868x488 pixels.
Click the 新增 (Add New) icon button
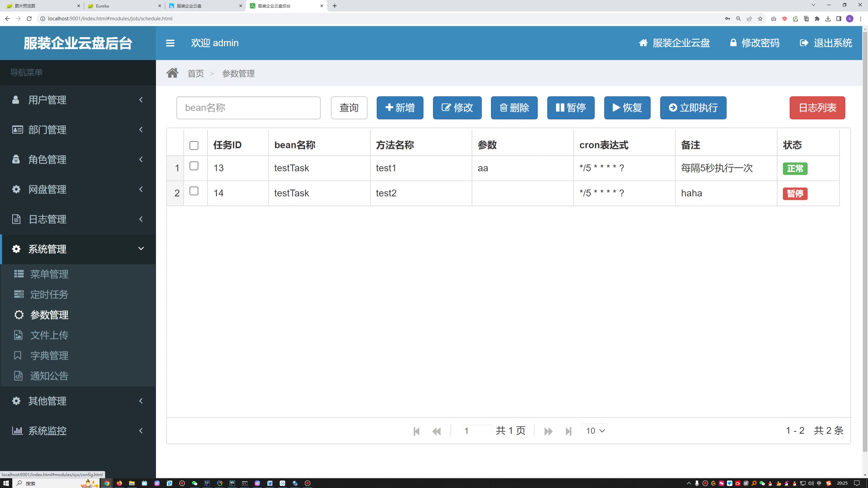(399, 107)
